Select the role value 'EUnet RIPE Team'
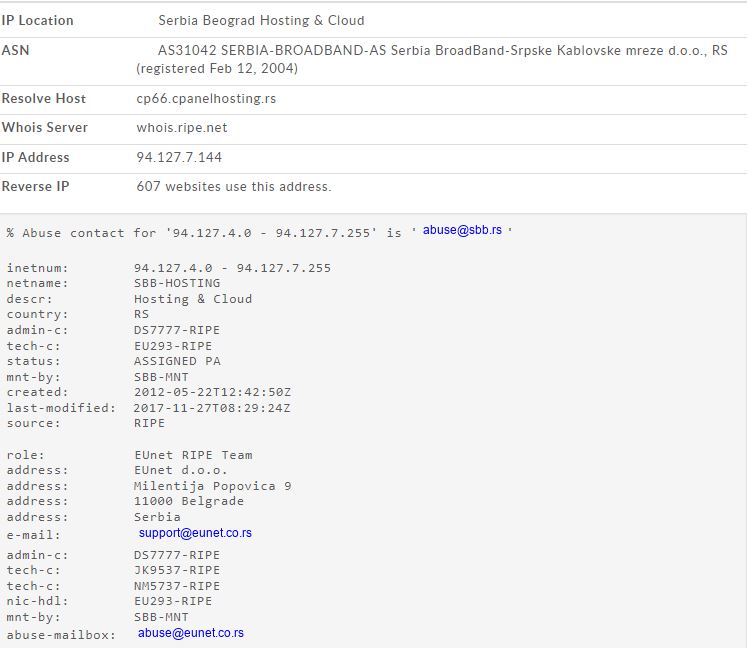The image size is (749, 648). (193, 455)
